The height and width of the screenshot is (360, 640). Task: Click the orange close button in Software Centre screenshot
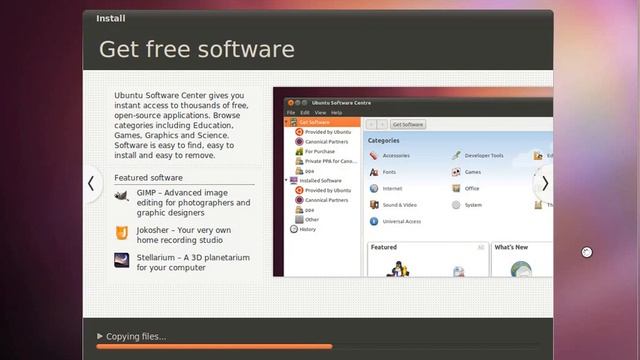291,103
